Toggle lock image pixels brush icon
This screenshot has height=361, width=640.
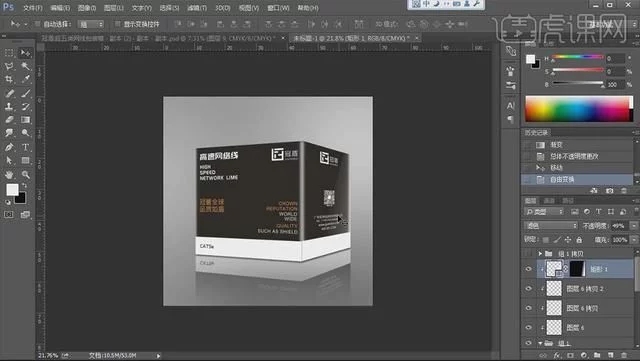click(557, 240)
